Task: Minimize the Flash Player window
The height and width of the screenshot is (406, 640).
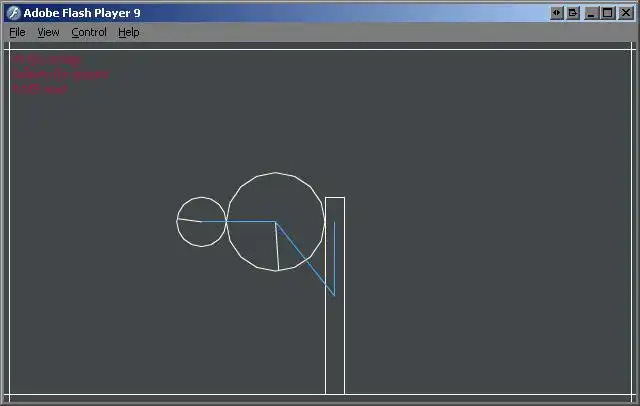Action: pos(591,13)
